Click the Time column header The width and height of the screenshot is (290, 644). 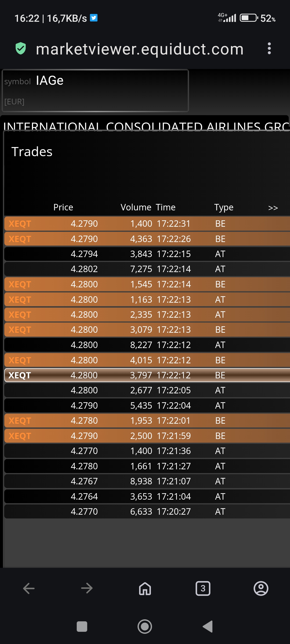click(166, 207)
